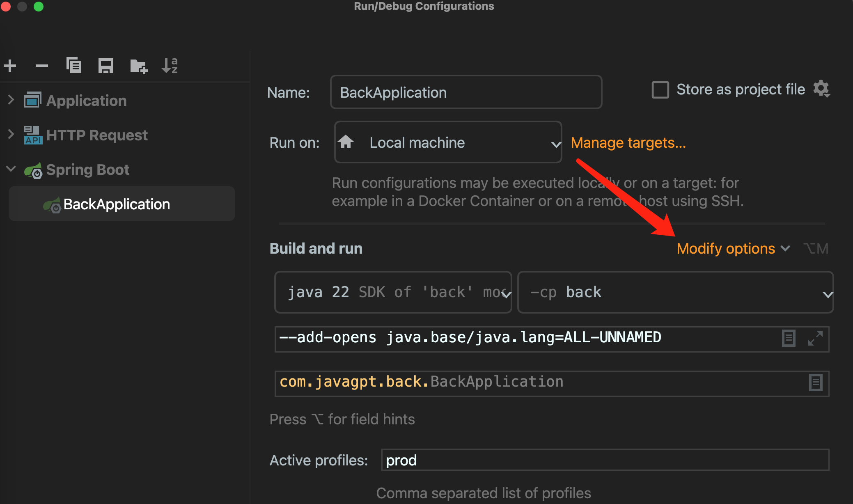Click the Create New Folder icon
Screen dimensions: 853x504
click(x=138, y=66)
